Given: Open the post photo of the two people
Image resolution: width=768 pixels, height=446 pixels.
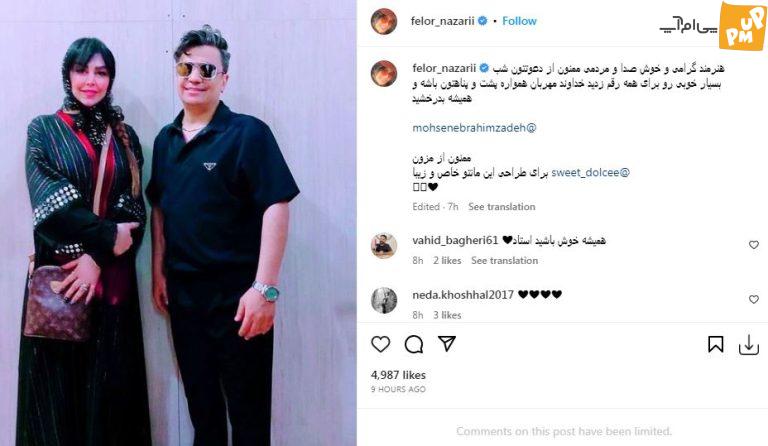Looking at the screenshot, I should (x=178, y=223).
